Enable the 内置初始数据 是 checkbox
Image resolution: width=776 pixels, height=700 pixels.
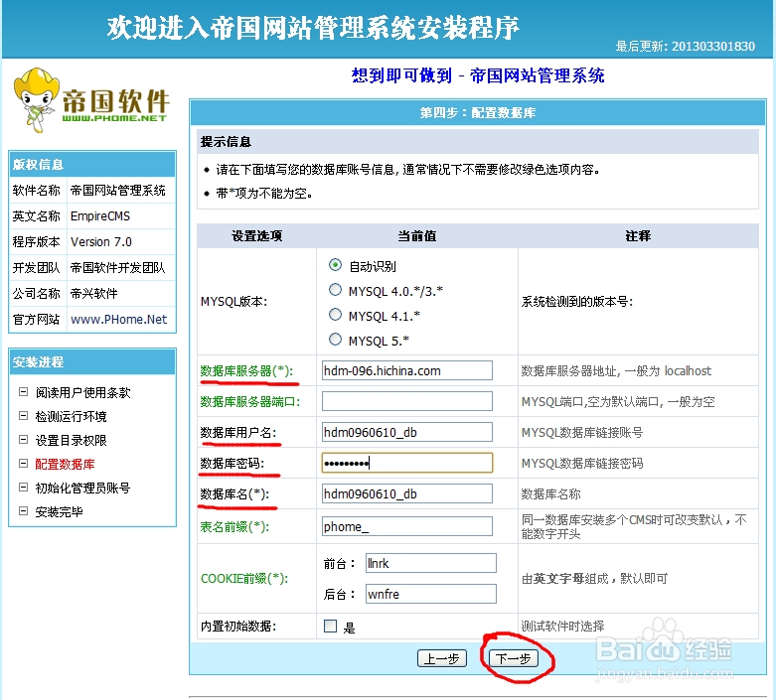click(330, 627)
